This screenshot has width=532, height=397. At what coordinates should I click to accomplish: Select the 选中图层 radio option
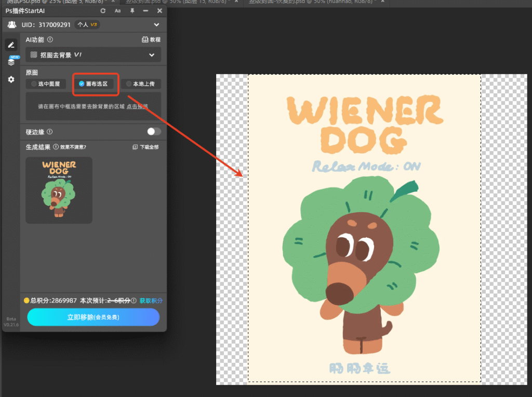[45, 84]
